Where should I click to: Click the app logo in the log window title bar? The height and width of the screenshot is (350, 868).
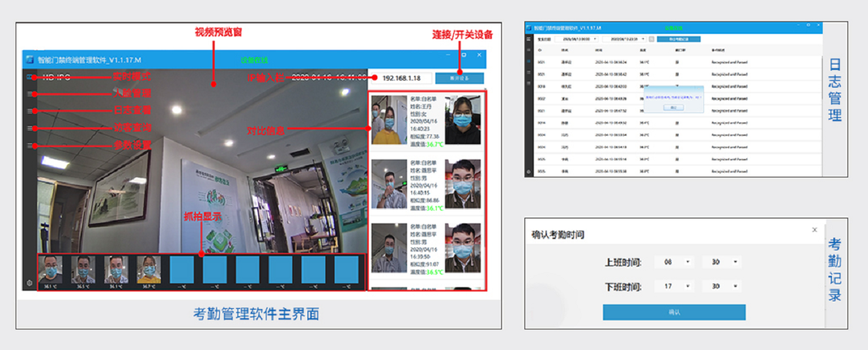coord(529,27)
